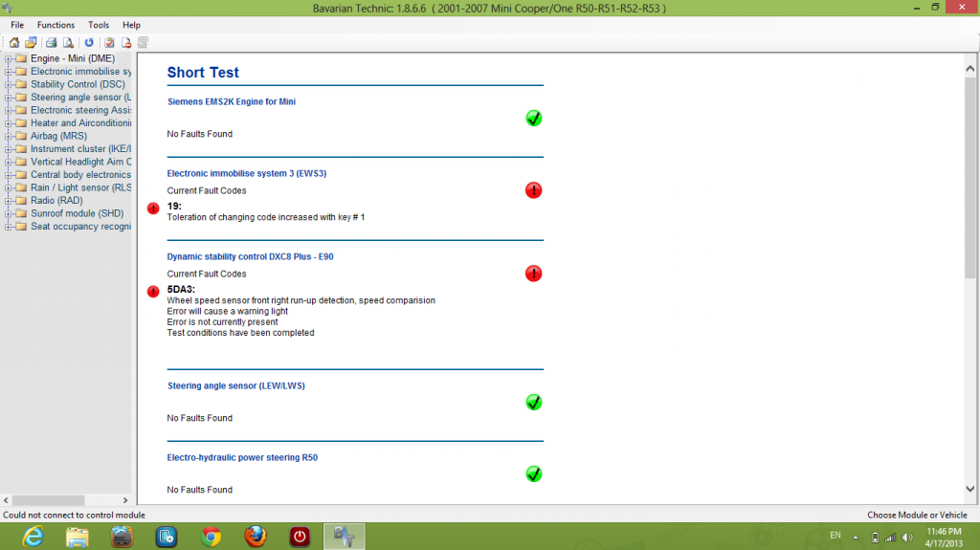Click the green check beside Siemens EMS2K Engine
The image size is (980, 550).
pos(534,118)
